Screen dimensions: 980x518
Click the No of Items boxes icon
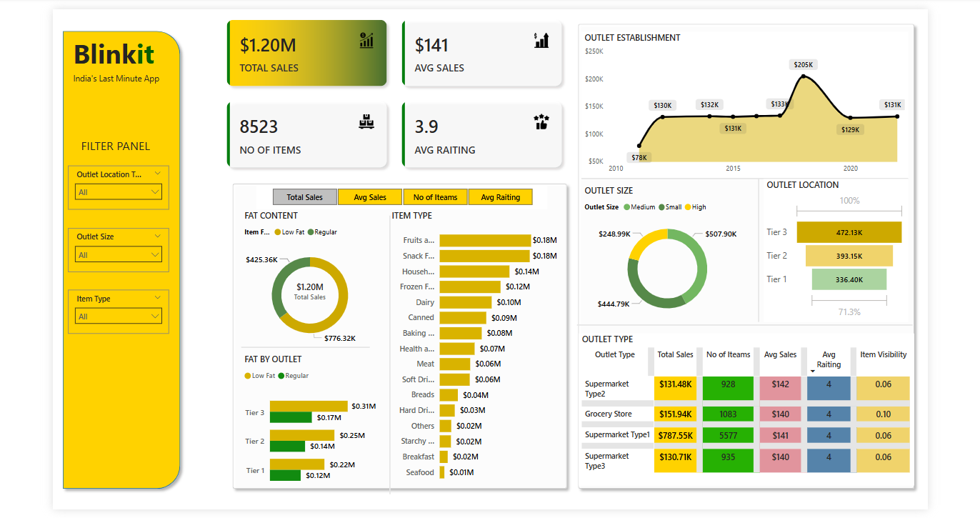[x=366, y=122]
